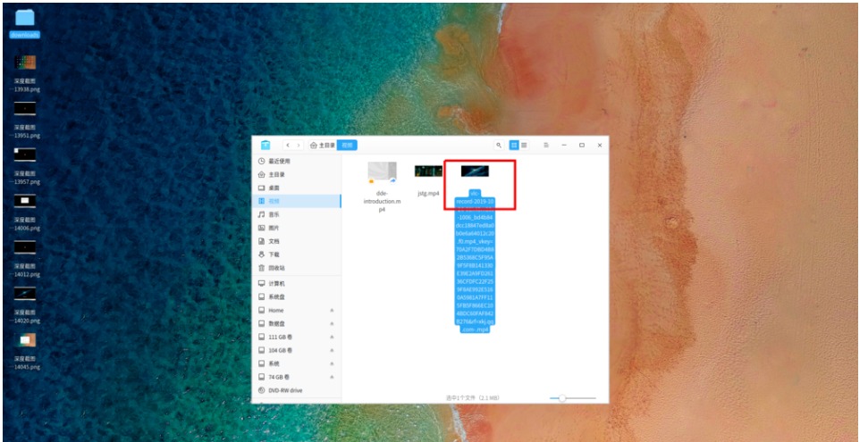
Task: Open the 111 GB 卷 volume
Action: click(x=297, y=337)
